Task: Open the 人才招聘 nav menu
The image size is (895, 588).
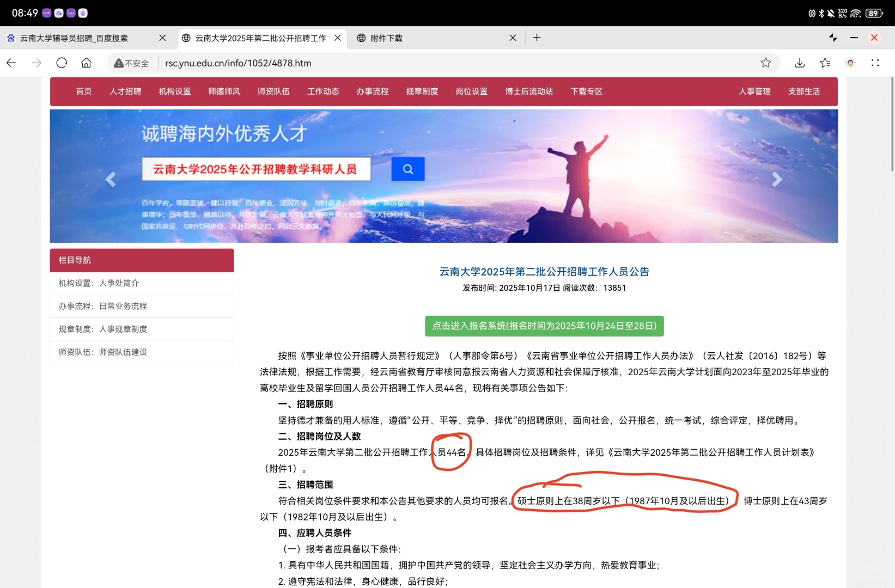Action: coord(125,91)
